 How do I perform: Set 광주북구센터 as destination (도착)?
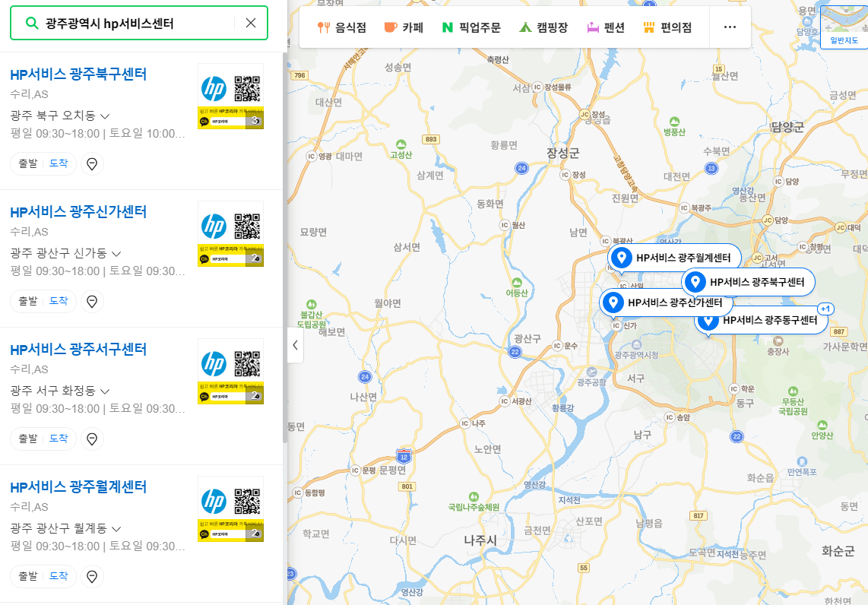point(59,163)
